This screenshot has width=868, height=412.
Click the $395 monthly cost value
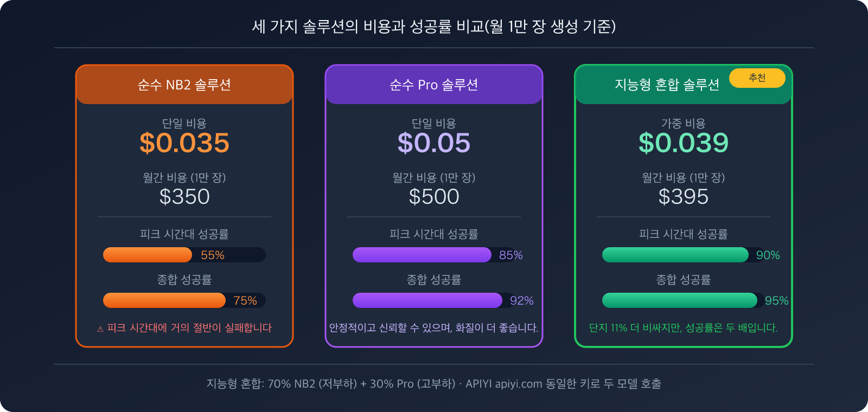point(684,196)
